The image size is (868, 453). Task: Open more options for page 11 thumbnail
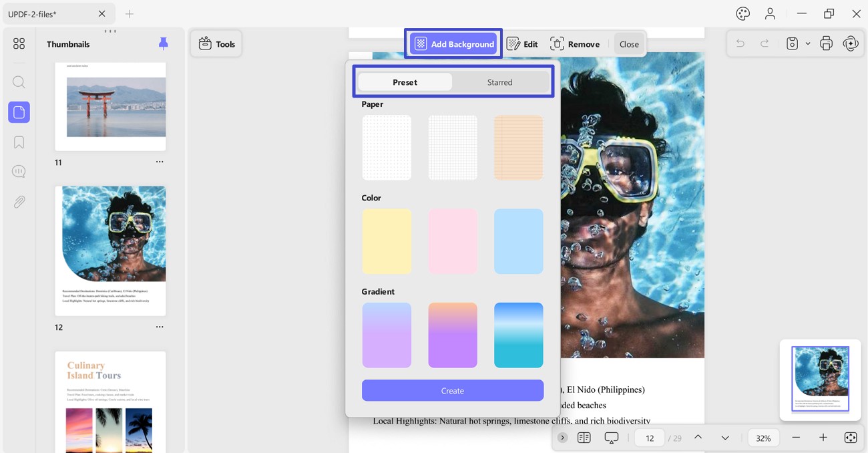160,162
